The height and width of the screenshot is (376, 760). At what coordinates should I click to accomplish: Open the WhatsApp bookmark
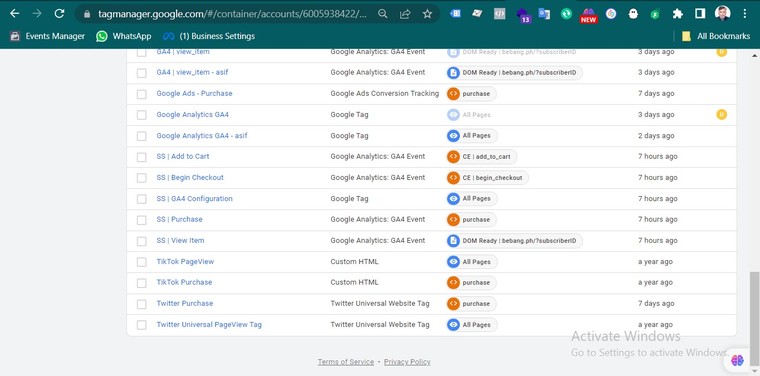[124, 36]
